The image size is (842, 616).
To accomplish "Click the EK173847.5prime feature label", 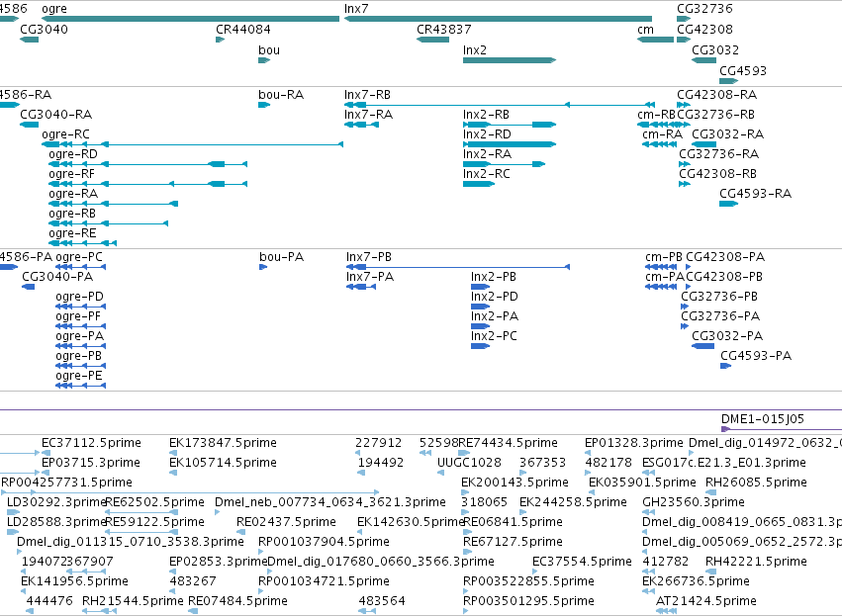I will tap(223, 443).
